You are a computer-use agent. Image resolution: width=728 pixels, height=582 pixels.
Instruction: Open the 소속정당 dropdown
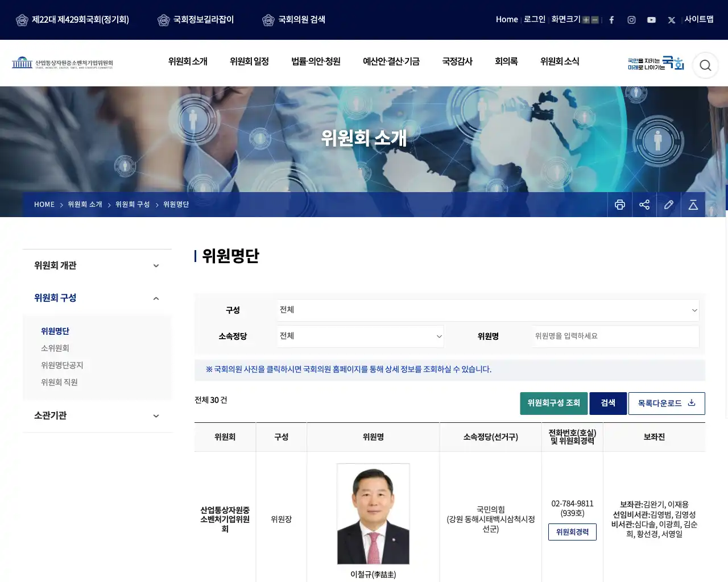tap(361, 336)
